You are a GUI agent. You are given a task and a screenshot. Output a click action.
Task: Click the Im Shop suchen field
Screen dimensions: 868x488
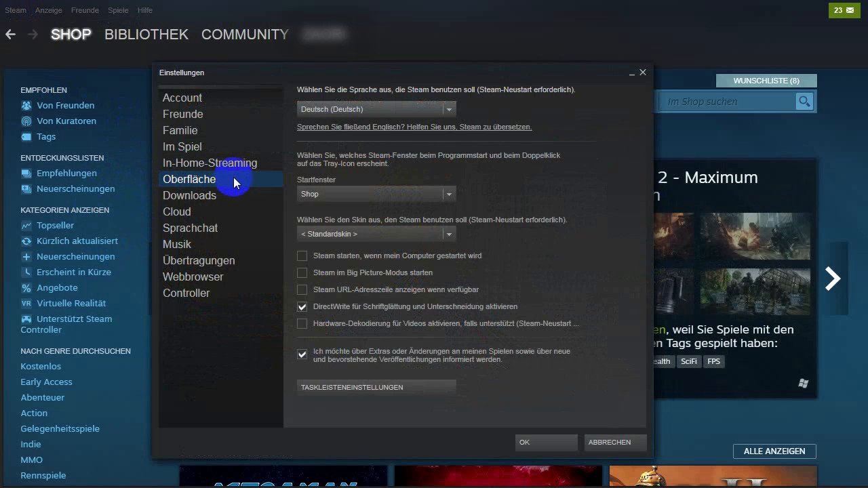[728, 102]
